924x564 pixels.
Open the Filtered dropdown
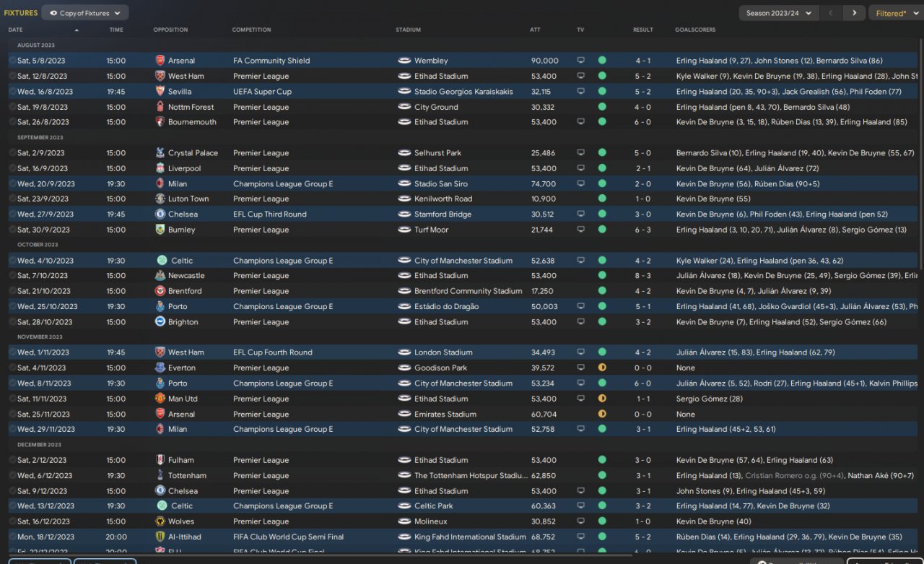896,13
